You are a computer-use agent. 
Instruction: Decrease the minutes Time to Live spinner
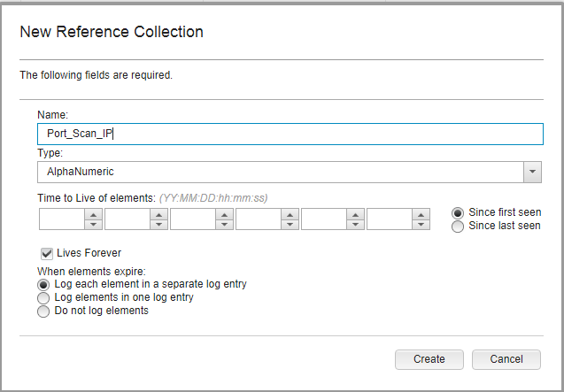tap(355, 225)
